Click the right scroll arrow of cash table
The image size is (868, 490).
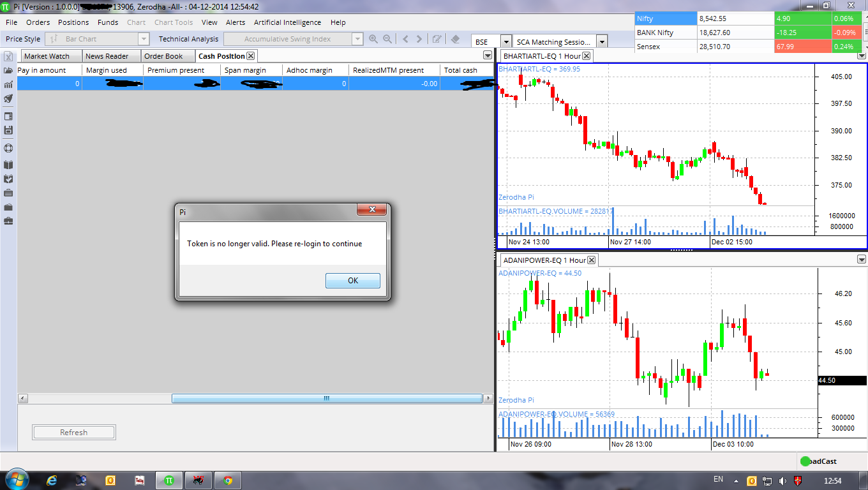[x=488, y=398]
